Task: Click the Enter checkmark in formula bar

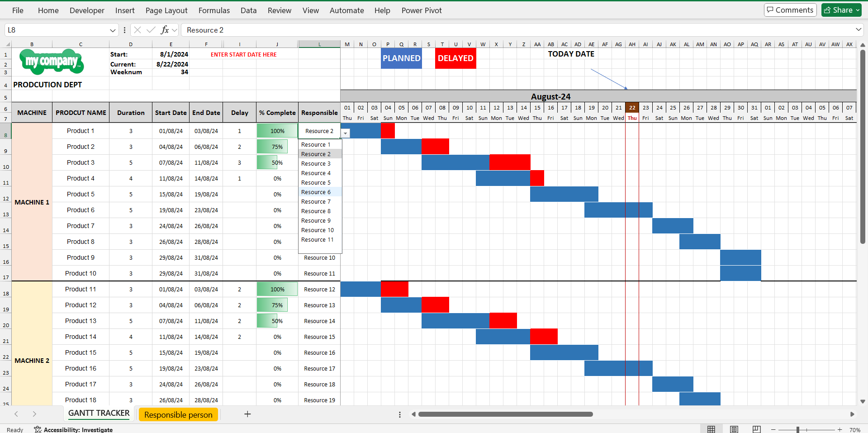Action: point(151,30)
